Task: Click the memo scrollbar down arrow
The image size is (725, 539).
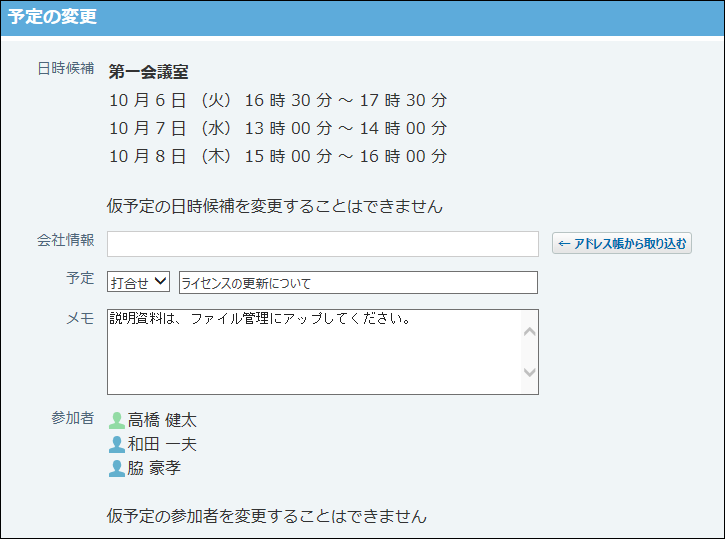Action: tap(529, 372)
